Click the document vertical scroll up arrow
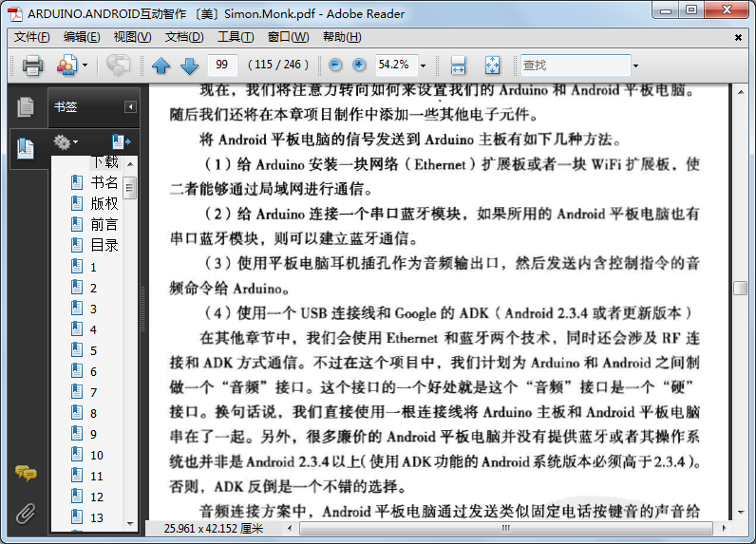This screenshot has height=544, width=756. click(741, 91)
